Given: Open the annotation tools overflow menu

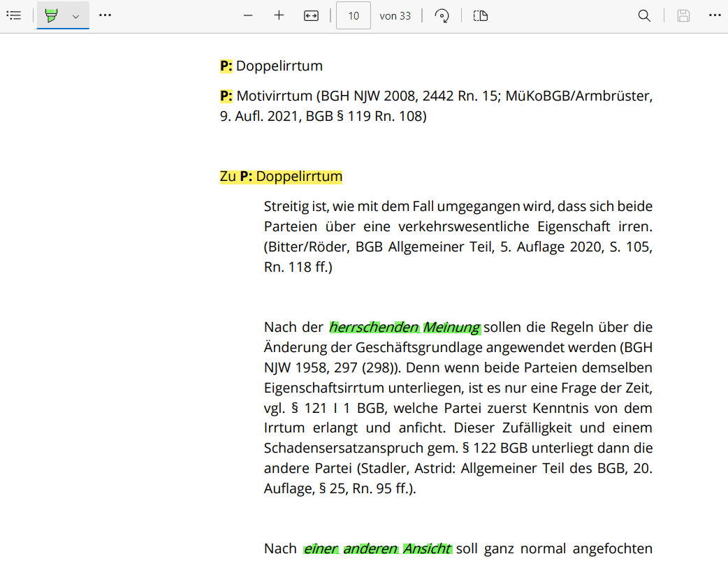Looking at the screenshot, I should (x=105, y=15).
